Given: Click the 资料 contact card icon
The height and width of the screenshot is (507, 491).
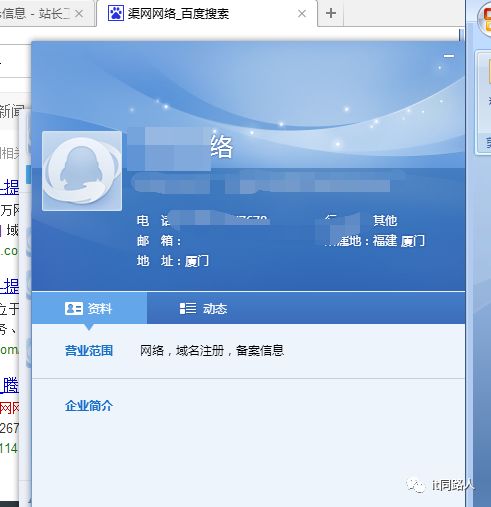Looking at the screenshot, I should coord(74,309).
